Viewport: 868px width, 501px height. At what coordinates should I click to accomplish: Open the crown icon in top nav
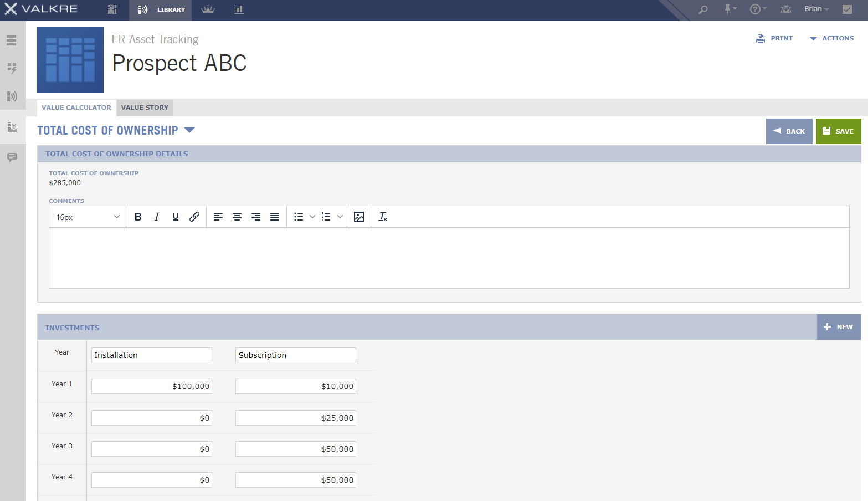(208, 9)
